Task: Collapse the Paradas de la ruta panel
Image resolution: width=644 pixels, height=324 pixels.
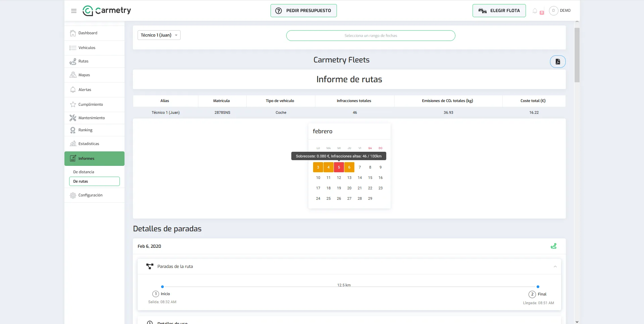Action: click(555, 267)
